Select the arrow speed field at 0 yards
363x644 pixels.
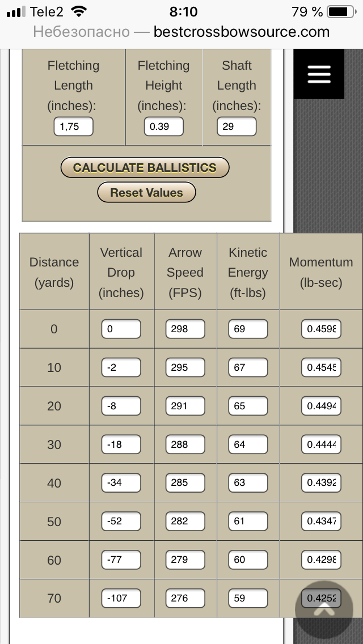click(x=185, y=329)
